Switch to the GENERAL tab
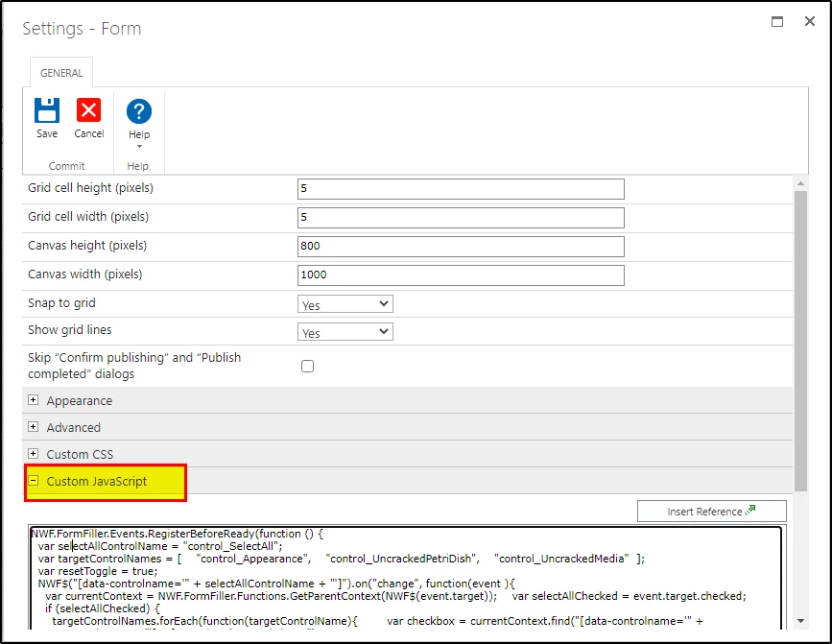 coord(61,73)
